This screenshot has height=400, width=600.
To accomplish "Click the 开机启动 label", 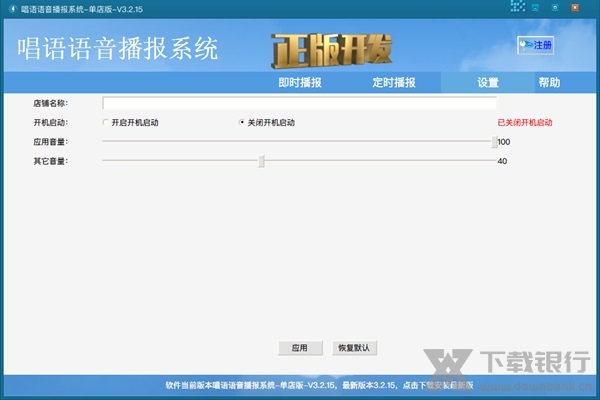I will 51,122.
